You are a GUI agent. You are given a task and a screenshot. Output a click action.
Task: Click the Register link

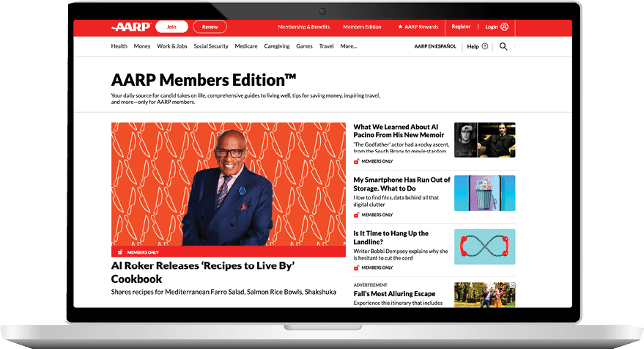tap(461, 26)
